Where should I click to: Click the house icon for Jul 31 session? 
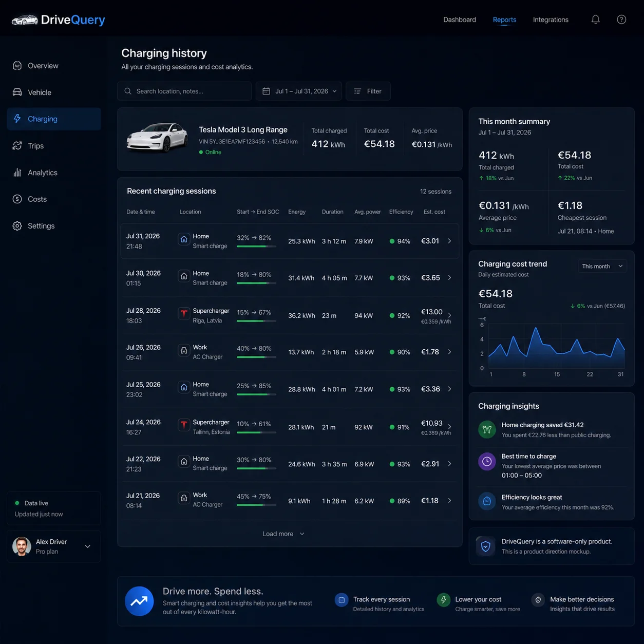click(x=184, y=239)
